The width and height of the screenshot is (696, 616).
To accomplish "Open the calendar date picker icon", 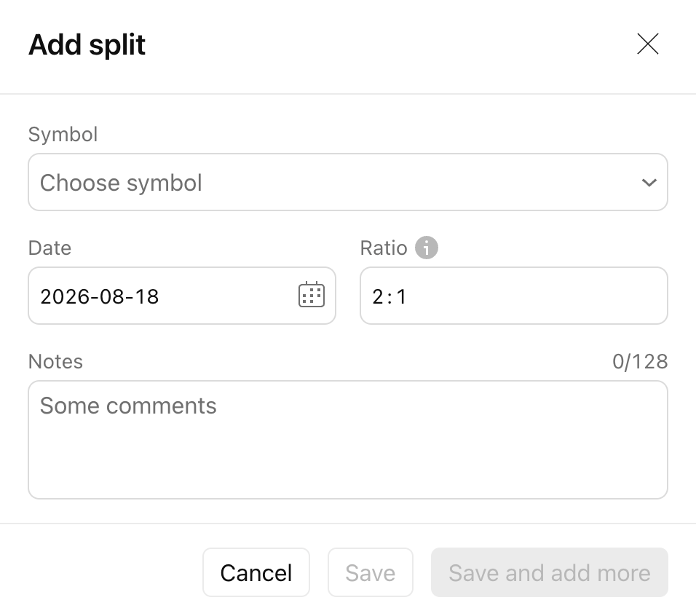I will [x=312, y=295].
